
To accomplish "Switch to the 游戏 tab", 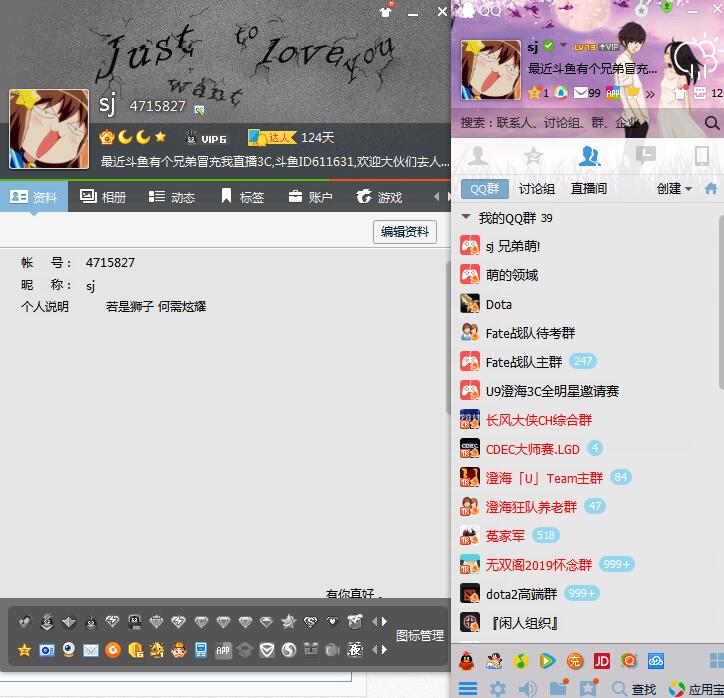I will click(379, 197).
